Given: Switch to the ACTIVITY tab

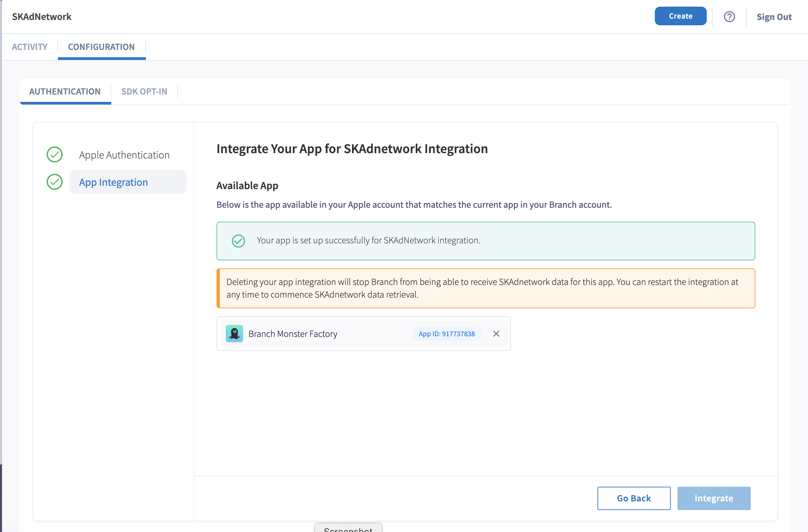Looking at the screenshot, I should 30,47.
